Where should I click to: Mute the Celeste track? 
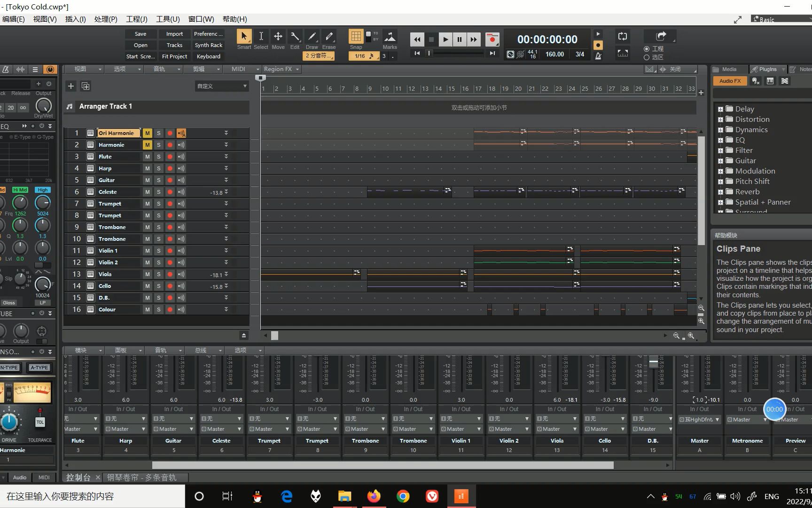pos(147,192)
